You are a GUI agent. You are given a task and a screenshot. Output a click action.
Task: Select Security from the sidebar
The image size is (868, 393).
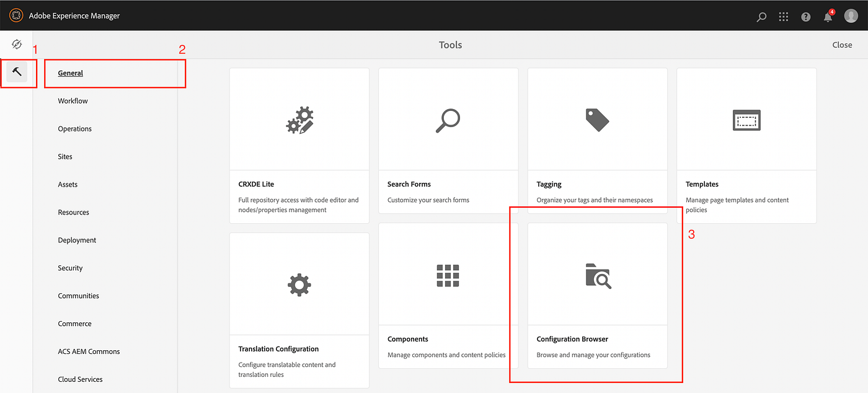(x=69, y=268)
